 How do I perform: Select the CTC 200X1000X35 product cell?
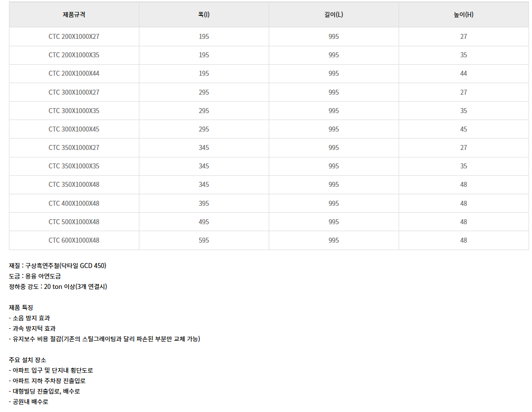[74, 55]
